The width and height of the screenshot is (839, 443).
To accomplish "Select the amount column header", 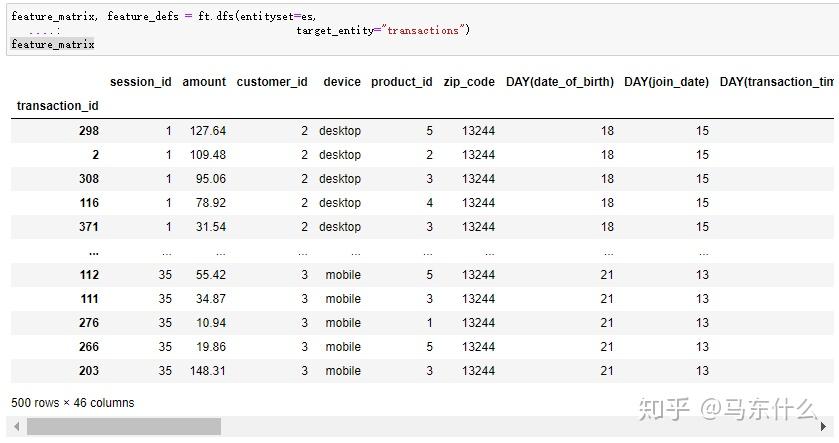I will click(204, 82).
